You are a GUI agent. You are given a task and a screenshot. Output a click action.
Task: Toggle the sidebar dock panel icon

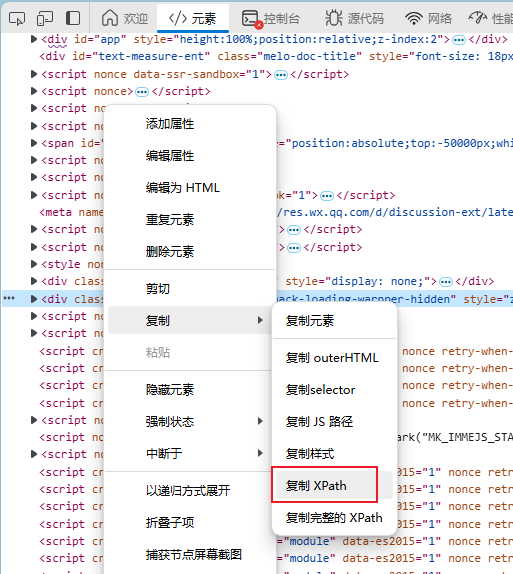pos(73,18)
